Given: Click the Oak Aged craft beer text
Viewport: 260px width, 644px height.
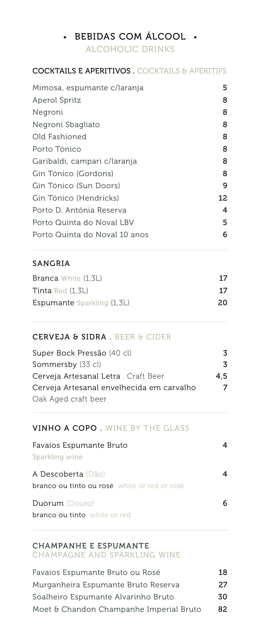Looking at the screenshot, I should pyautogui.click(x=69, y=399).
